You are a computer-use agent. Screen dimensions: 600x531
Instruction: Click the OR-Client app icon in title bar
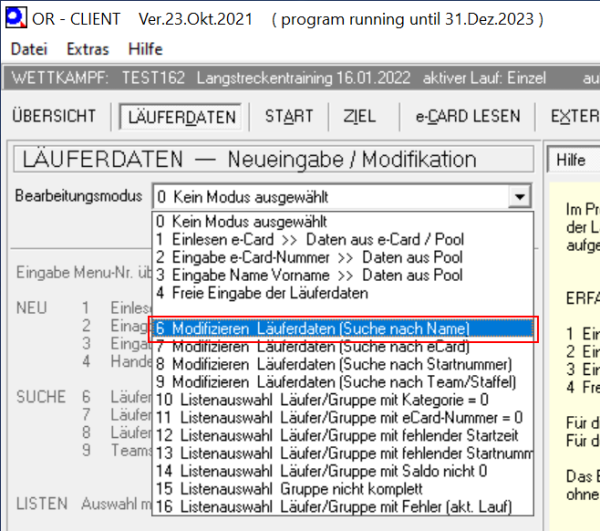[15, 19]
